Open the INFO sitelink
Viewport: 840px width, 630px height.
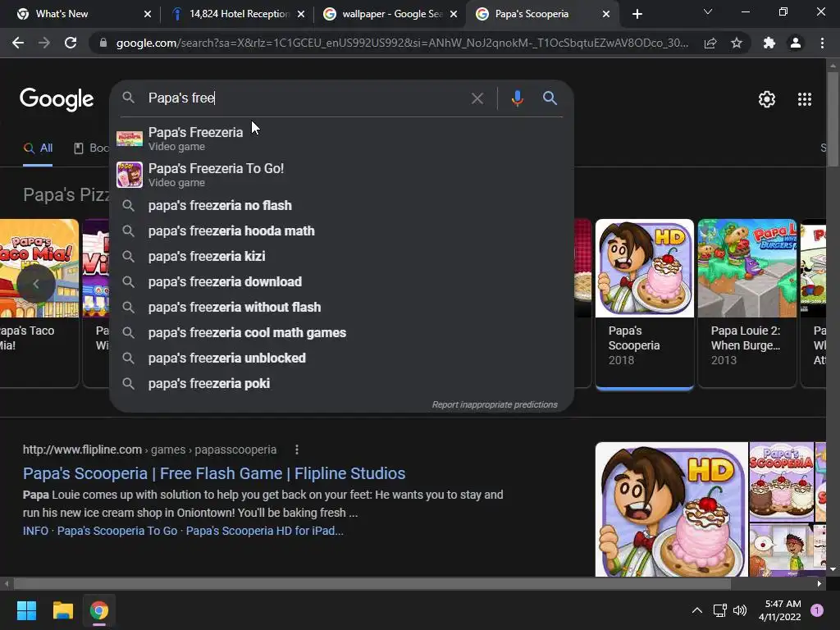coord(35,531)
